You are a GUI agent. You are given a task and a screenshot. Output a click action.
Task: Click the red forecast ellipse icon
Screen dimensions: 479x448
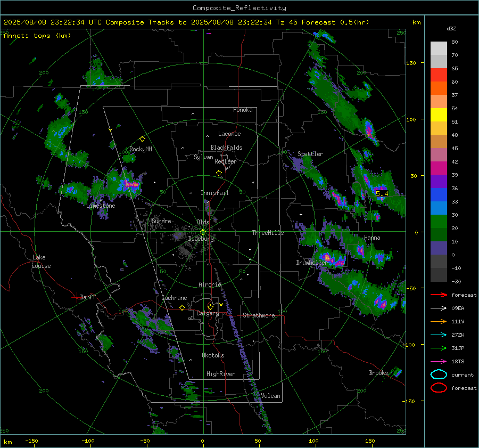point(439,388)
